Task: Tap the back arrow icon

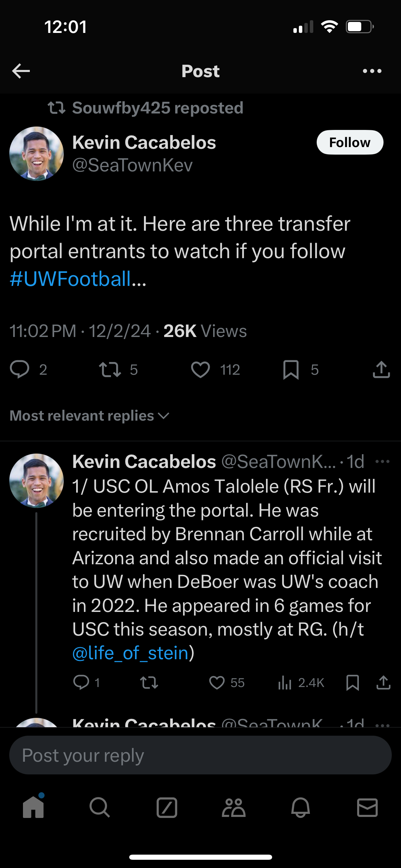Action: [x=21, y=71]
